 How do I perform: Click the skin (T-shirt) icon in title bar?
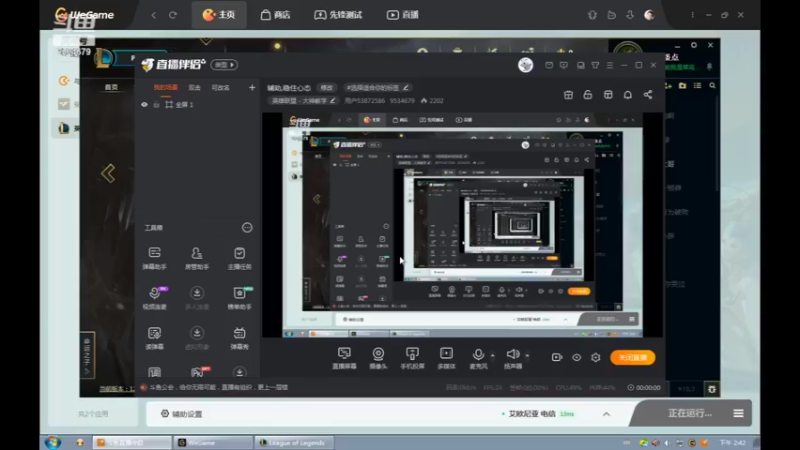(x=595, y=65)
